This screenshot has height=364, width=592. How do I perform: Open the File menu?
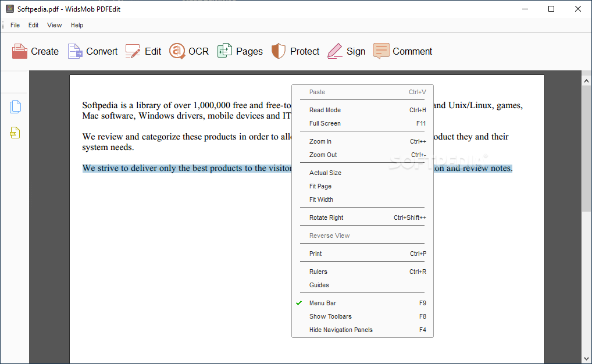click(x=15, y=26)
